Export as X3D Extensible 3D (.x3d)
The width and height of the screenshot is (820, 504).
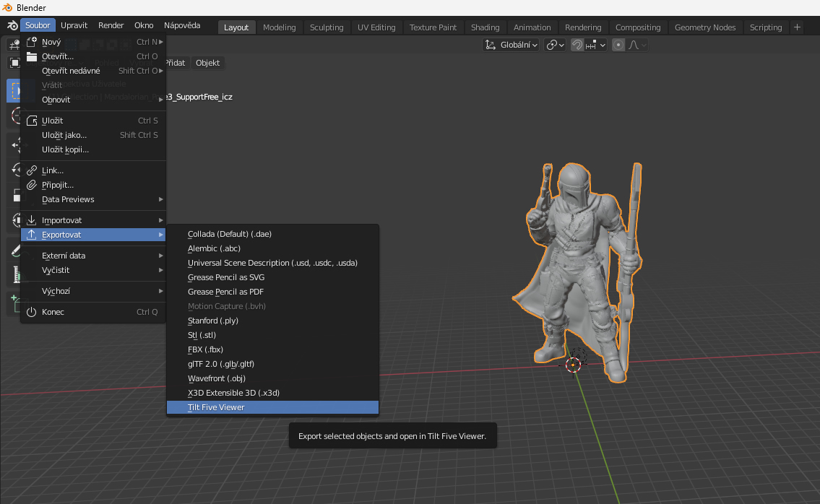click(x=272, y=393)
